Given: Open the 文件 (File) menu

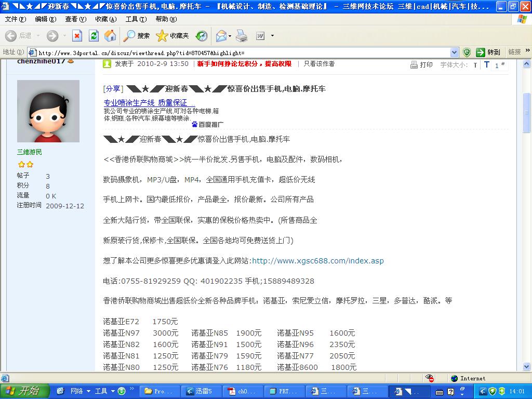Looking at the screenshot, I should pyautogui.click(x=15, y=19).
